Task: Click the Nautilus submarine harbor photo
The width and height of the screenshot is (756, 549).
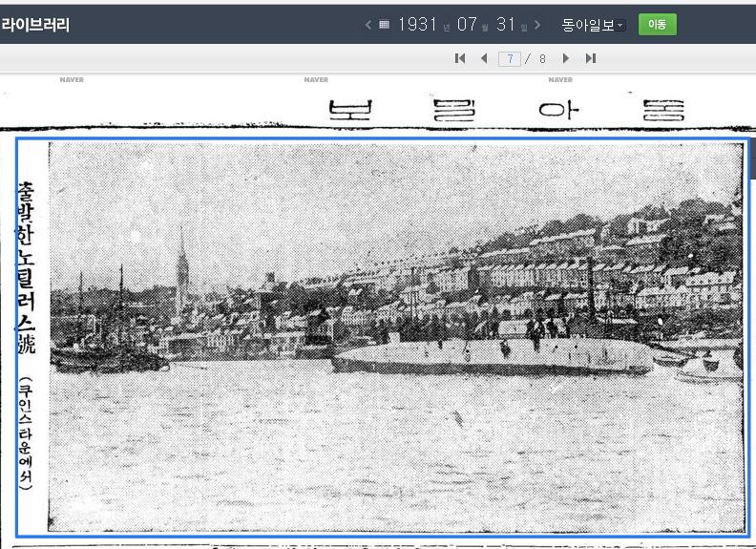Action: click(x=395, y=336)
